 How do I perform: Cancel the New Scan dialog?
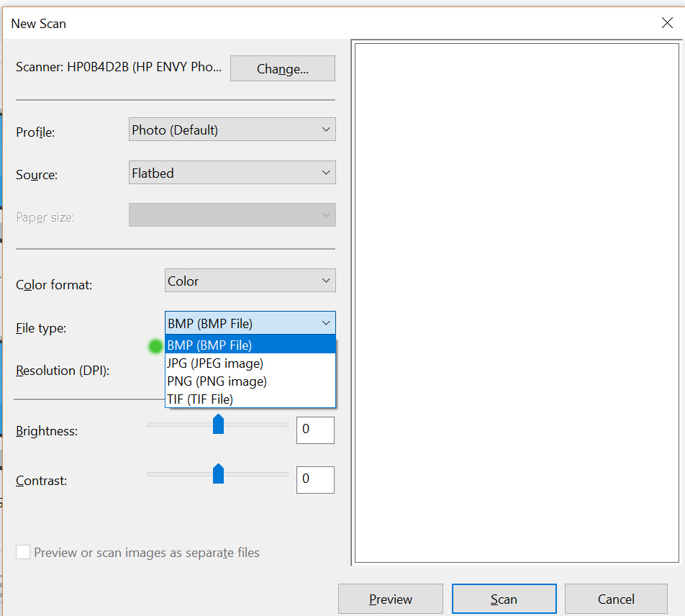[x=616, y=598]
